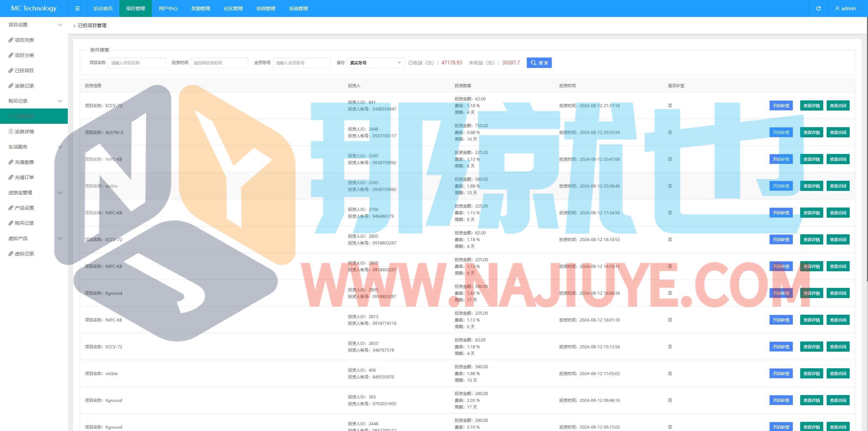
Task: Click the hamburger menu collapse icon
Action: 77,8
